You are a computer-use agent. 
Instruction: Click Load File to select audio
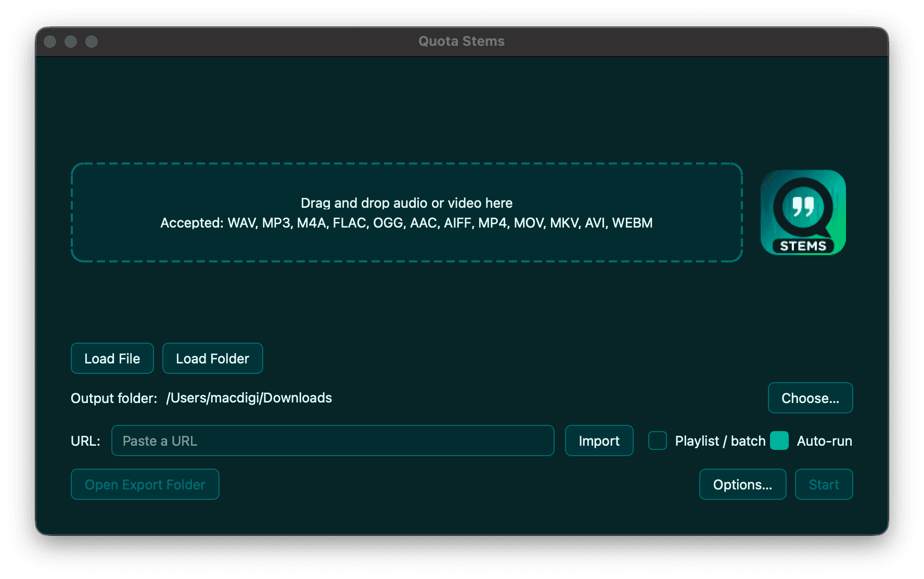coord(112,358)
